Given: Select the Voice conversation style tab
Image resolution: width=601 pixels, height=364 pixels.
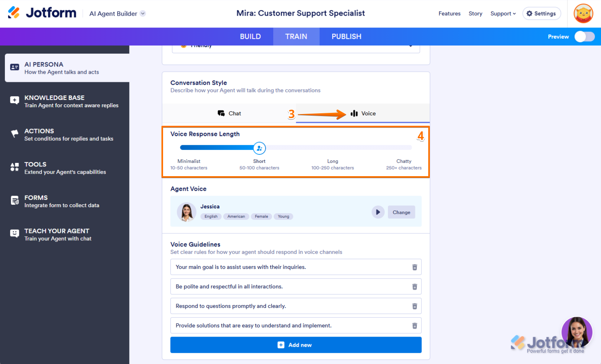Looking at the screenshot, I should [363, 113].
